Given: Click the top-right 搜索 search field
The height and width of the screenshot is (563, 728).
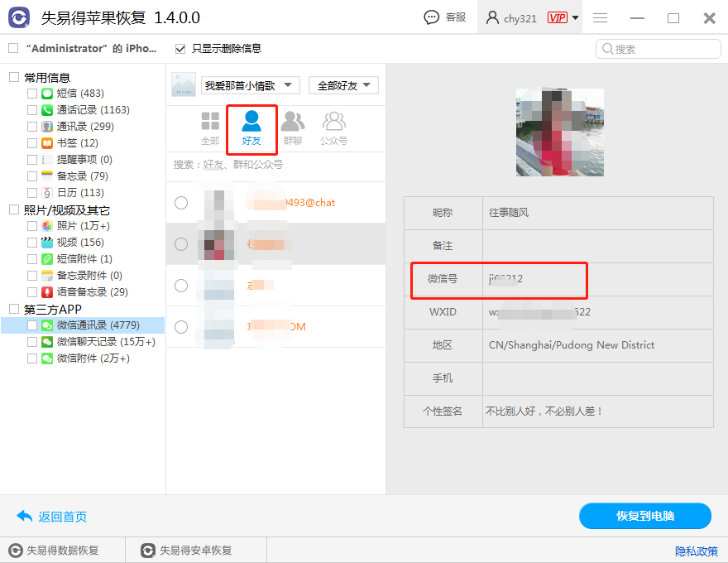Looking at the screenshot, I should [658, 49].
